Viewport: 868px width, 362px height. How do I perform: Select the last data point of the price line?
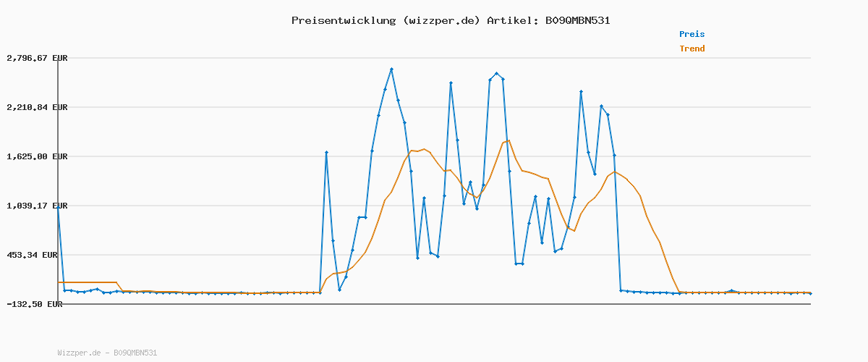click(810, 293)
